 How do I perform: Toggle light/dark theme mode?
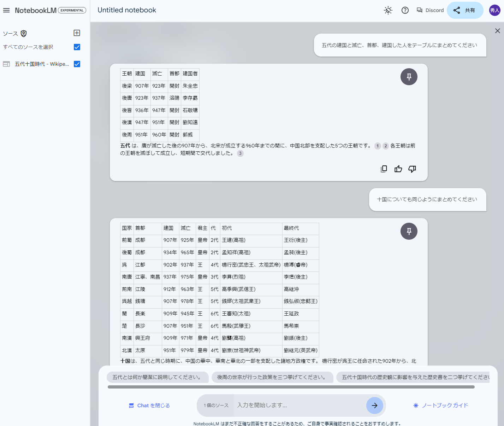coord(388,10)
